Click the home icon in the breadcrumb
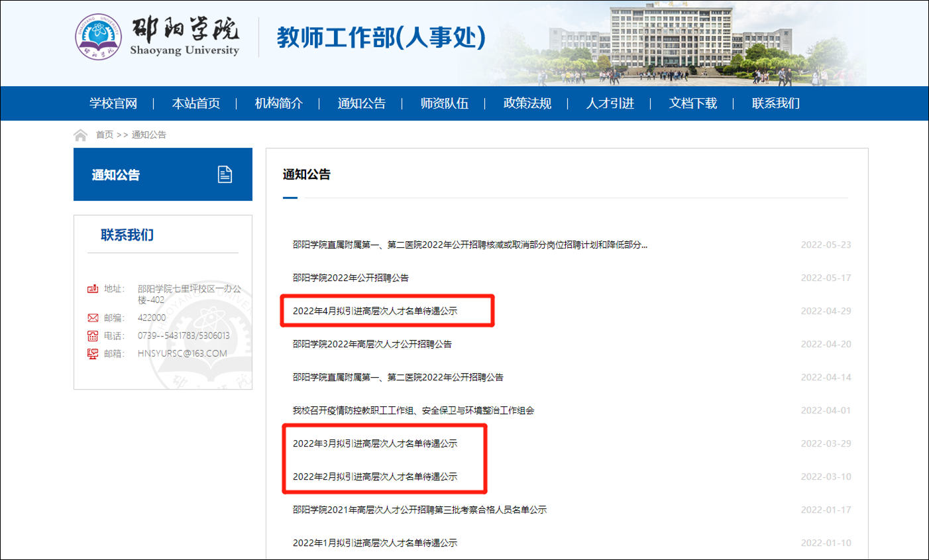This screenshot has width=929, height=560. [x=80, y=135]
